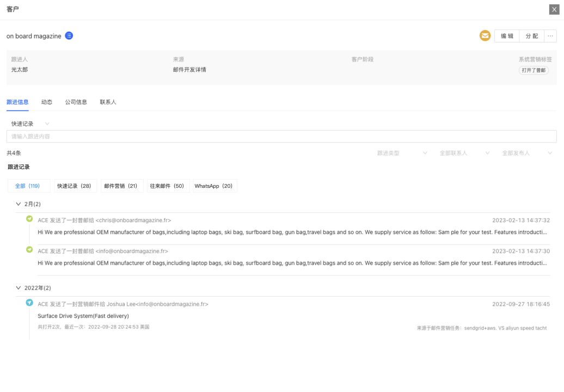Open the 全部联系人 filter dropdown
The image size is (564, 392).
(464, 154)
